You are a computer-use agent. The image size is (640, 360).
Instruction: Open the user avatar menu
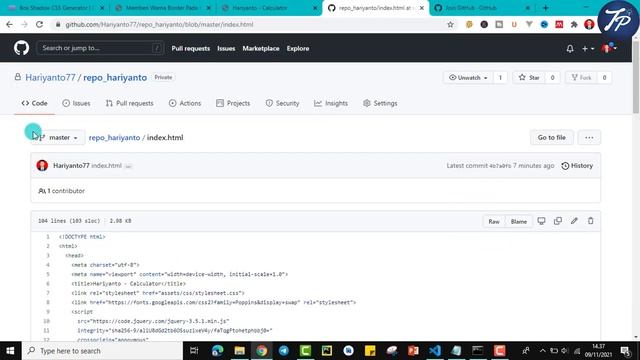[x=609, y=48]
